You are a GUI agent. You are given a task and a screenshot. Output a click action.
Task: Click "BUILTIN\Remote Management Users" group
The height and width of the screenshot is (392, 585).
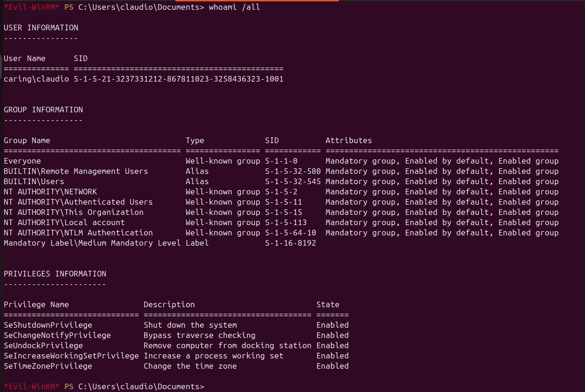[76, 172]
